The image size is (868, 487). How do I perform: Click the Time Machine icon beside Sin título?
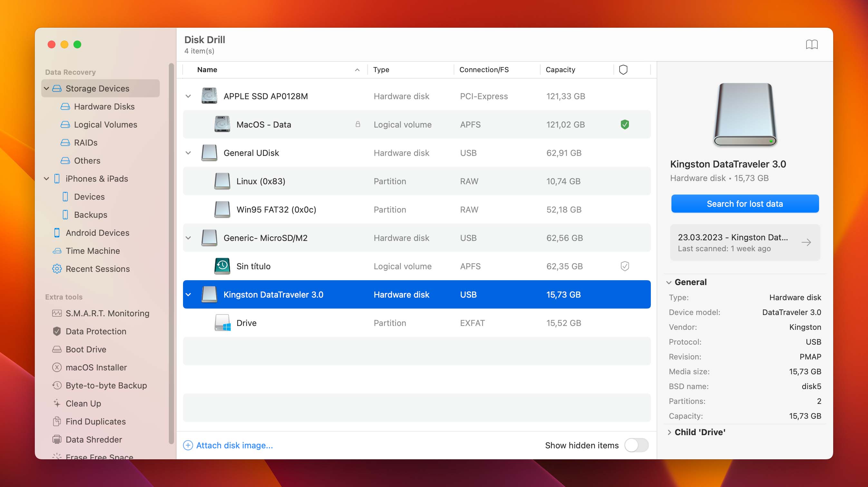click(x=222, y=266)
